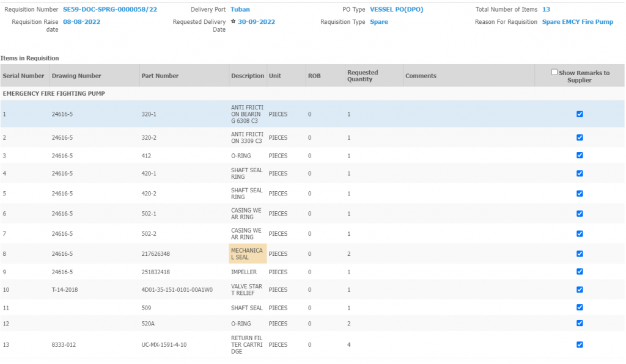Toggle the checkbox for the IMPELLER row
The image size is (626, 364).
point(580,272)
